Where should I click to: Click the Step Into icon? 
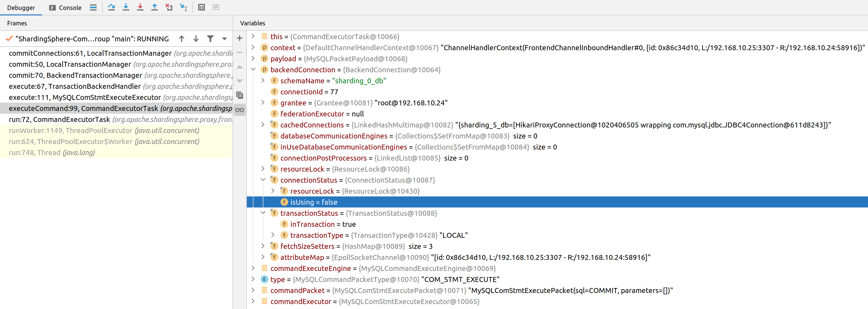tap(126, 7)
